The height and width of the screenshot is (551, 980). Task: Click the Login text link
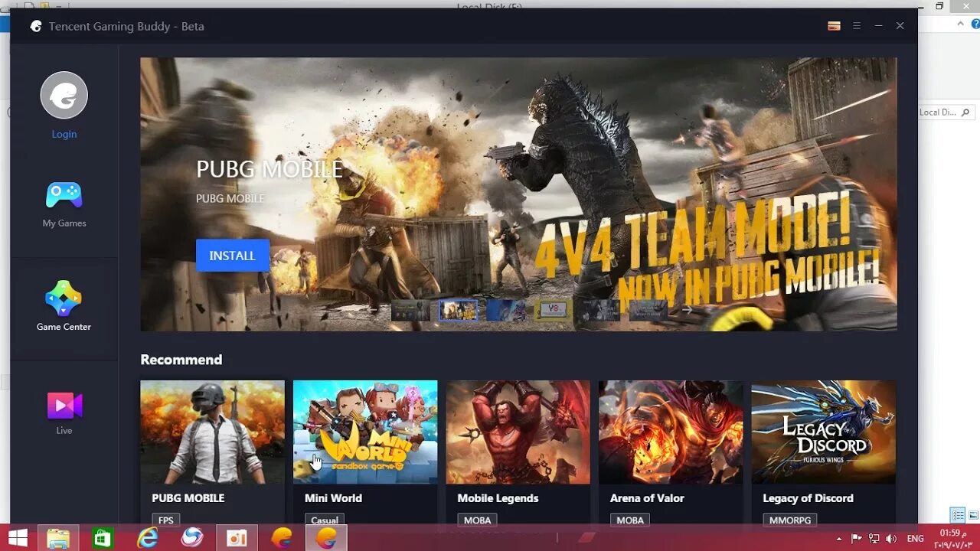pyautogui.click(x=64, y=134)
